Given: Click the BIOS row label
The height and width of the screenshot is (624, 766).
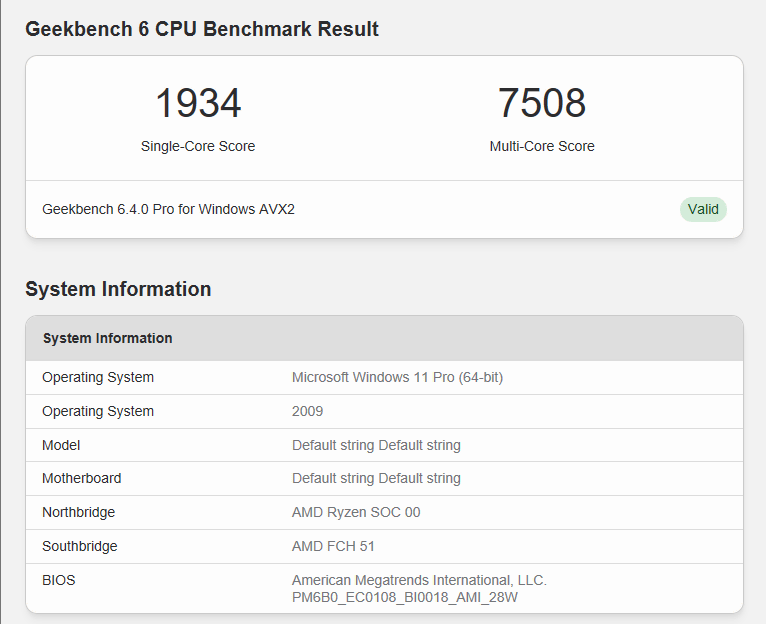Looking at the screenshot, I should coord(59,580).
